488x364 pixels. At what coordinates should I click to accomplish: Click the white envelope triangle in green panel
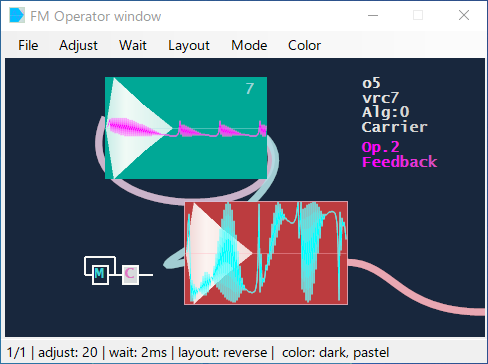137,128
